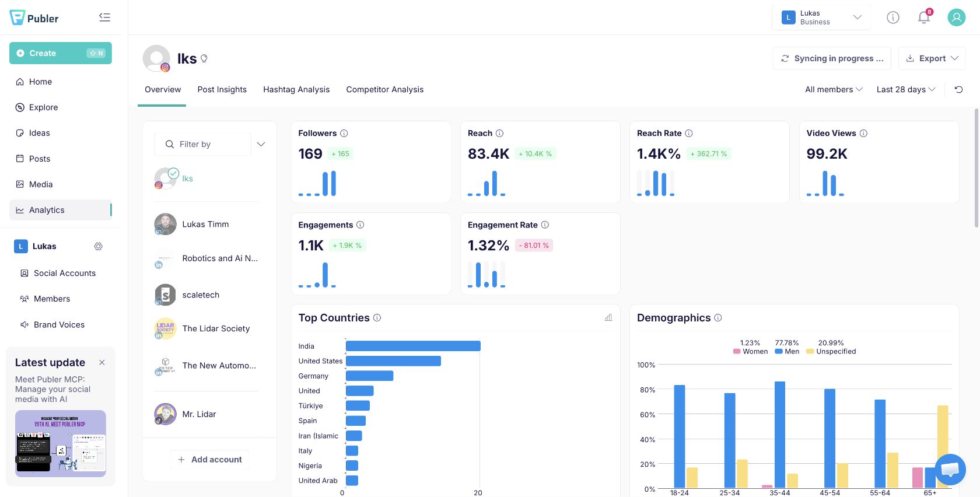Open the Publer MCP update thumbnail
The height and width of the screenshot is (497, 980).
[x=61, y=443]
